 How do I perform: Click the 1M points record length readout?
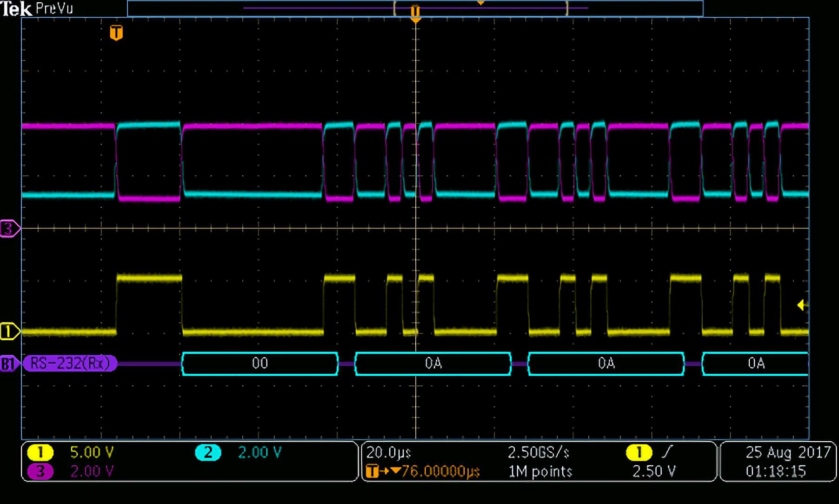coord(540,471)
